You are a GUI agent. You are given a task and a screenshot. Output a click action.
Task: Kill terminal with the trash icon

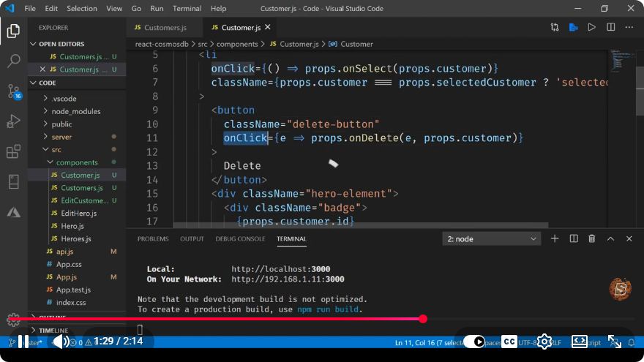(592, 239)
